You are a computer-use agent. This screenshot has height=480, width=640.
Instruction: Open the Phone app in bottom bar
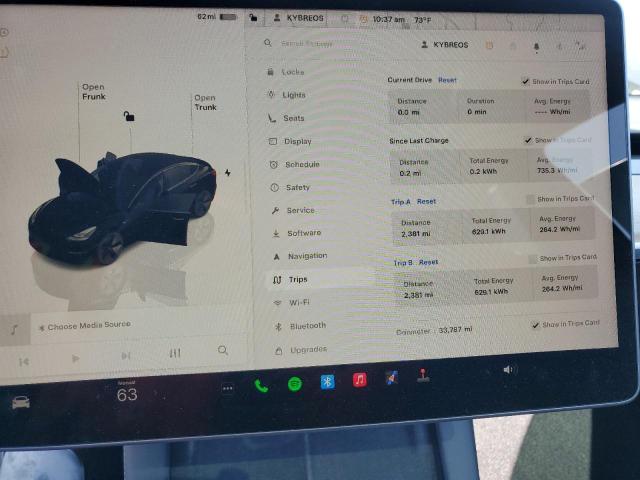261,384
